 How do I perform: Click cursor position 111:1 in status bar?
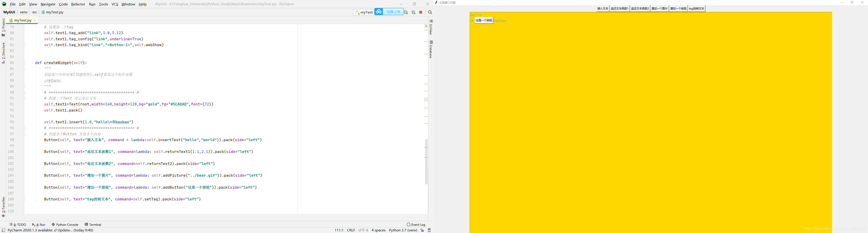[x=339, y=230]
